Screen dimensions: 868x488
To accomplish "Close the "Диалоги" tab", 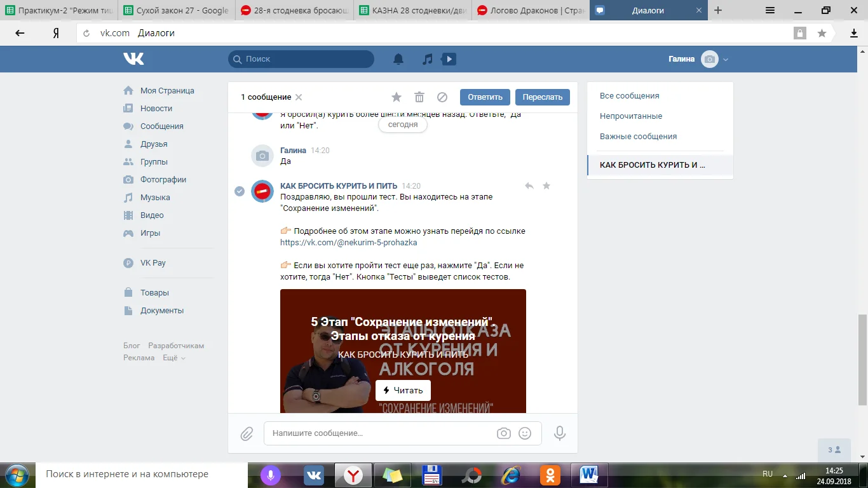I will click(x=699, y=10).
